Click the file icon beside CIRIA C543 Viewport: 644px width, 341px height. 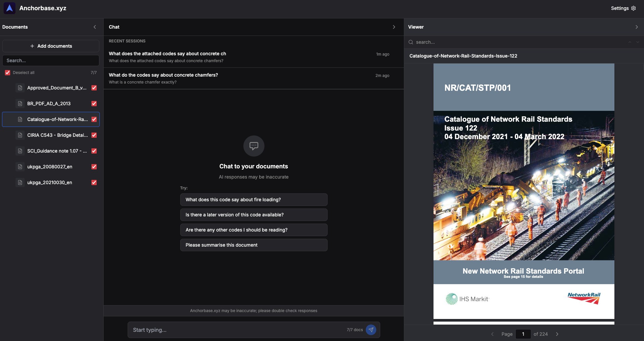click(20, 135)
